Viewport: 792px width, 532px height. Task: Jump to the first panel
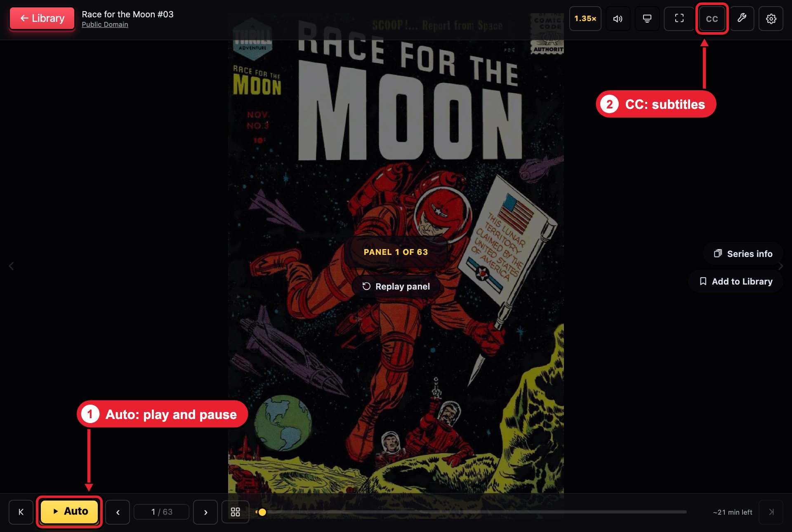tap(21, 512)
